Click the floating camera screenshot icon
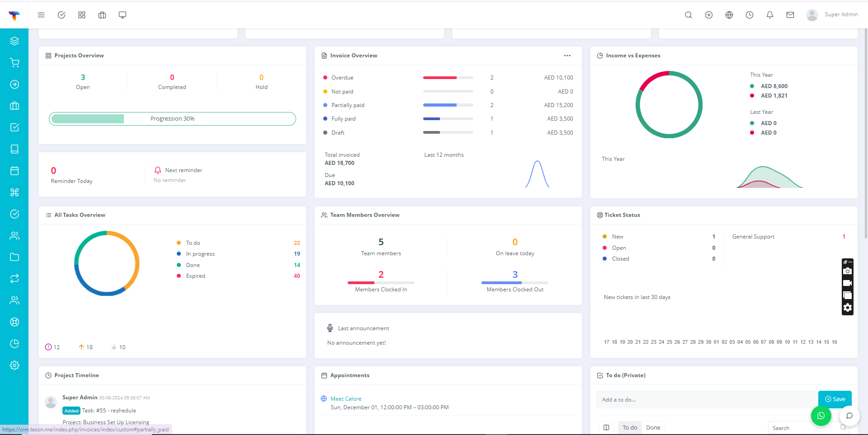The width and height of the screenshot is (868, 435). [848, 271]
